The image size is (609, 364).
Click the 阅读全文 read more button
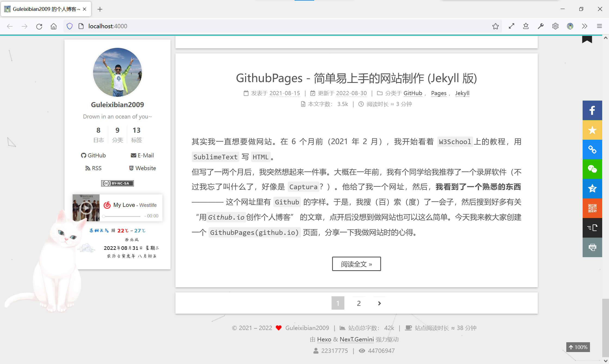(356, 264)
